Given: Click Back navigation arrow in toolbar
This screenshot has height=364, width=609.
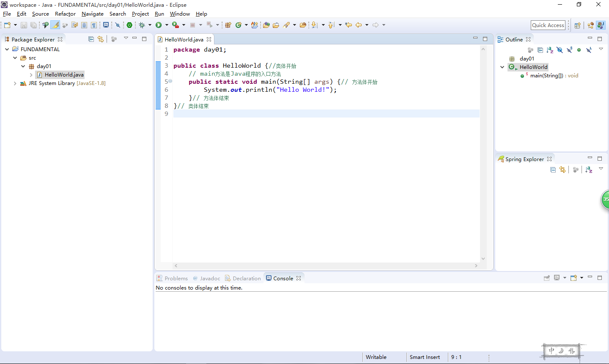Looking at the screenshot, I should point(359,25).
